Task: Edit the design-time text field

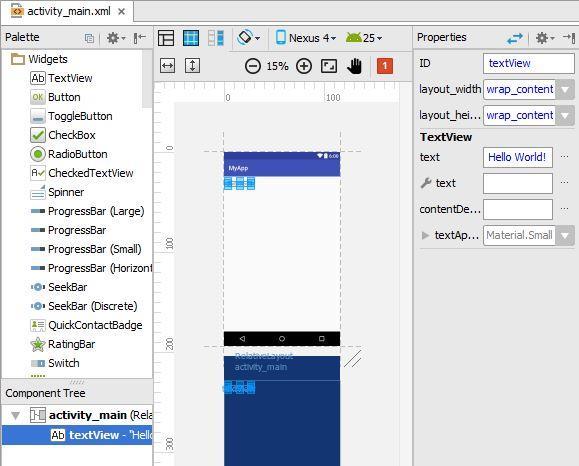Action: coord(518,184)
